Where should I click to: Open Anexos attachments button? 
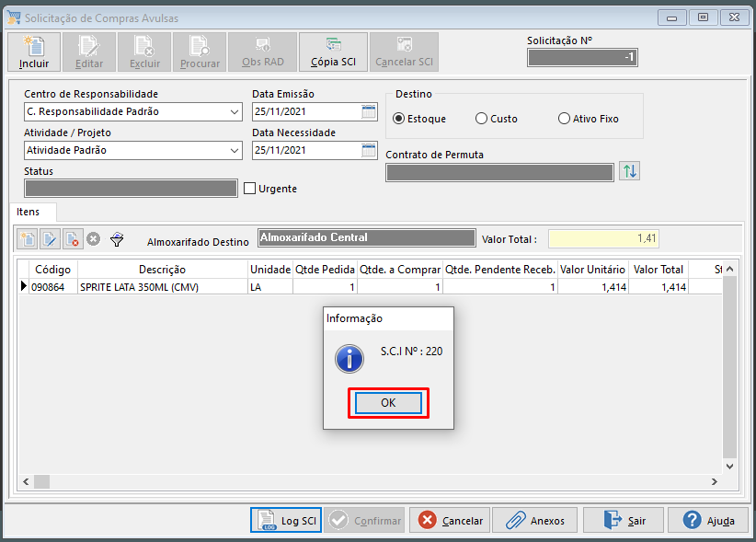tap(534, 520)
